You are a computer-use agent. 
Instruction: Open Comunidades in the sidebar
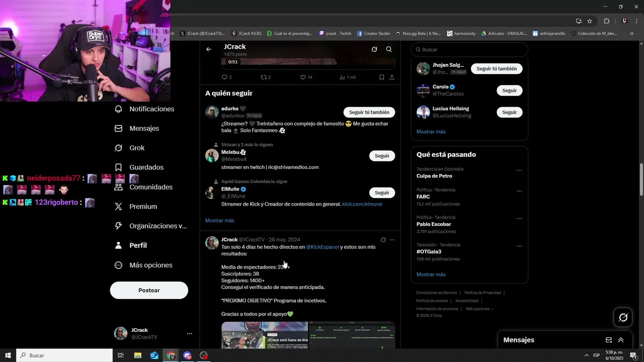(x=143, y=187)
